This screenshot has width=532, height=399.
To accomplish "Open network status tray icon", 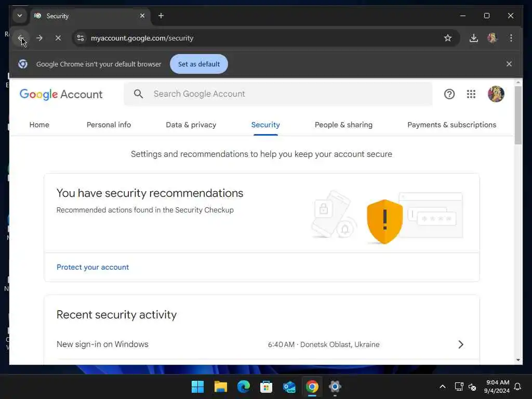I will pyautogui.click(x=459, y=387).
